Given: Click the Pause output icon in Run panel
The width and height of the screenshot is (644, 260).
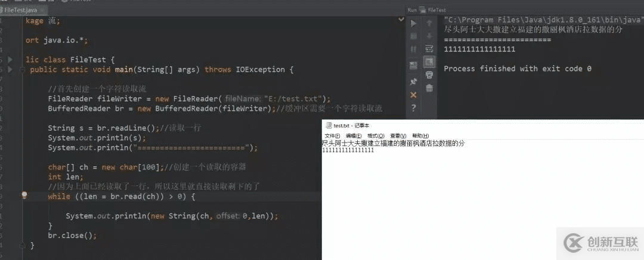Looking at the screenshot, I should (x=414, y=49).
